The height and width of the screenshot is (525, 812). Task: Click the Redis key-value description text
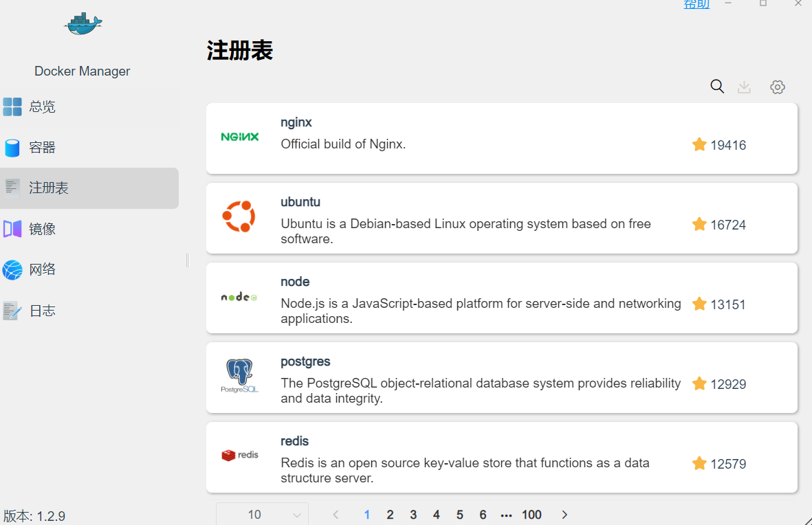[465, 470]
